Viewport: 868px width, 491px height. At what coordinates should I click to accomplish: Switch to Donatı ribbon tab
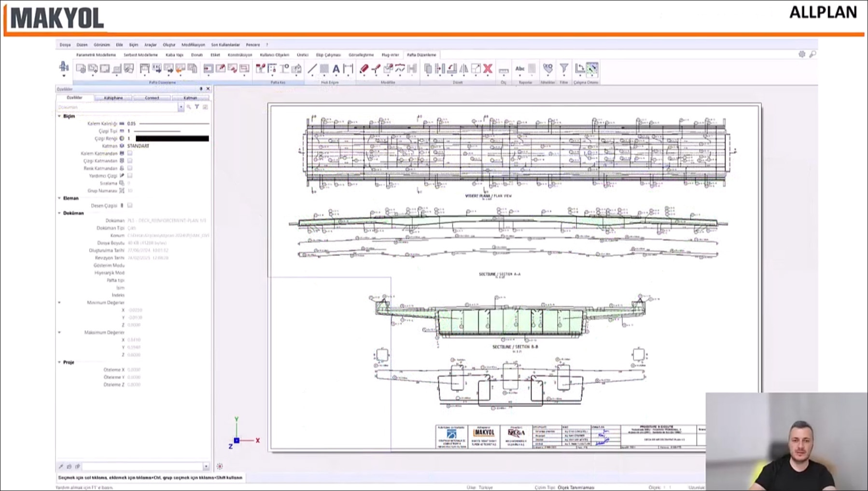pos(197,55)
